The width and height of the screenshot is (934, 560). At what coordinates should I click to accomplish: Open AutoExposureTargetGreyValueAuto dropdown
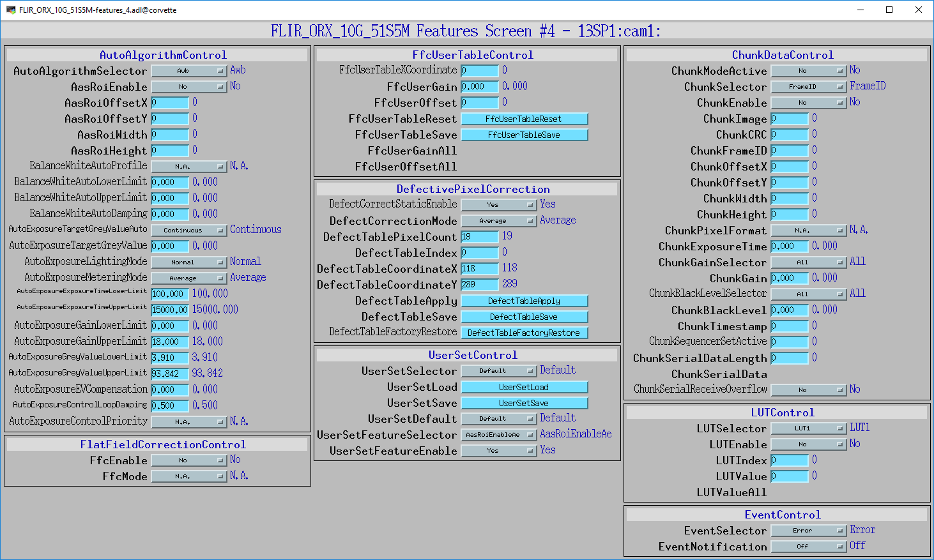coord(189,231)
